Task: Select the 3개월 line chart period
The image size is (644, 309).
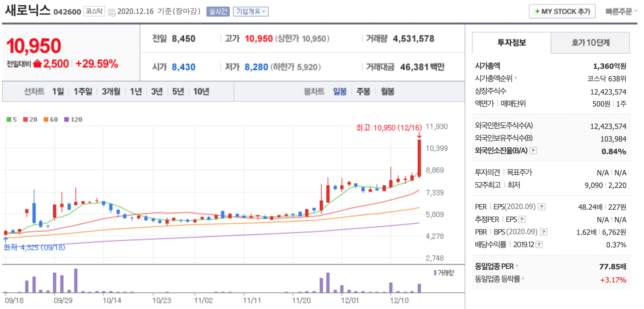Action: pyautogui.click(x=111, y=92)
